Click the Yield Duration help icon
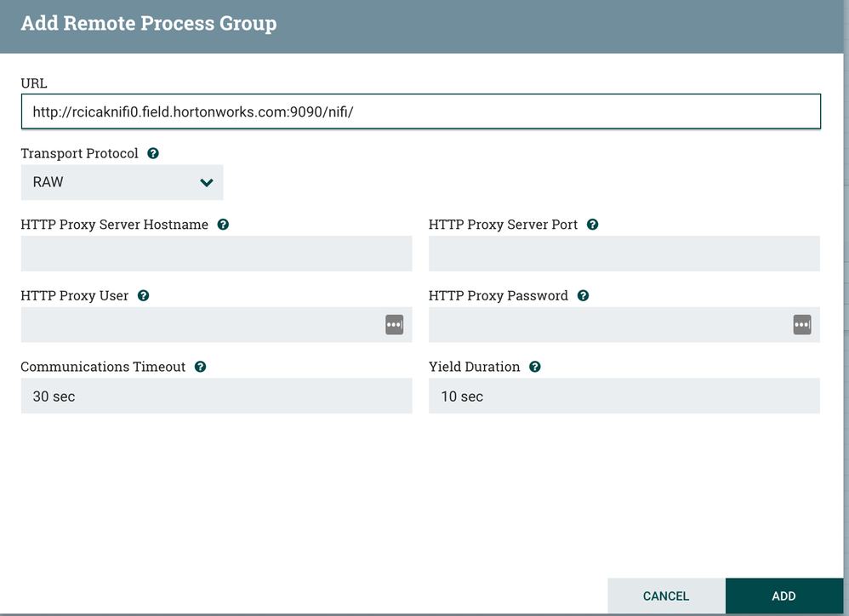 click(x=535, y=367)
